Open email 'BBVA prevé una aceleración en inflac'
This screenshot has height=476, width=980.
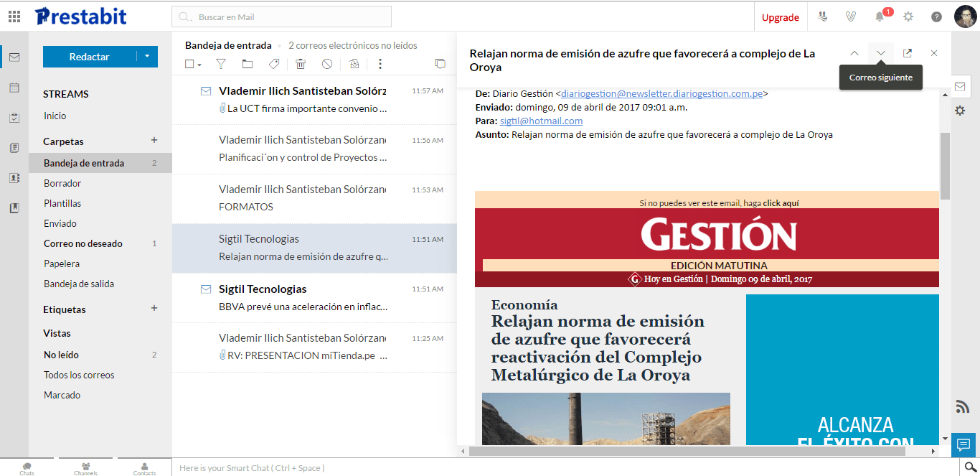tap(314, 298)
